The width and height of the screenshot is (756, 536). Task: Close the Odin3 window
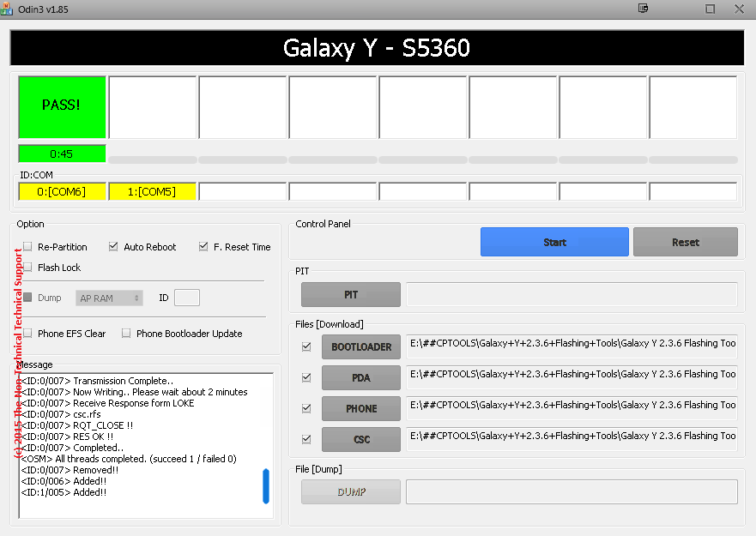pos(739,9)
